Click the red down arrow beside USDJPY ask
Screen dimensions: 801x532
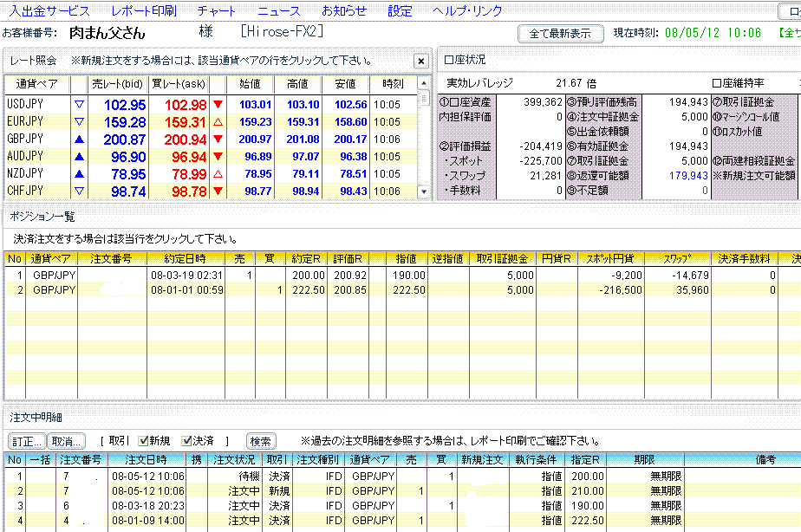pos(218,105)
